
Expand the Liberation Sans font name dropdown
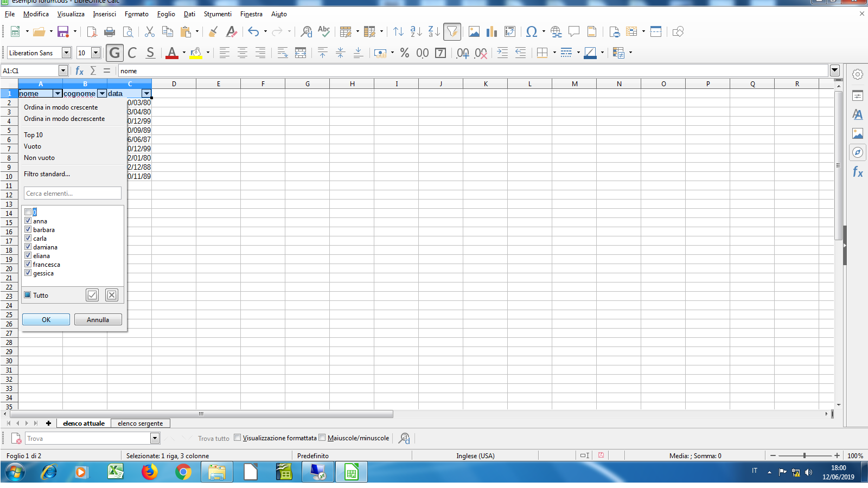(66, 53)
